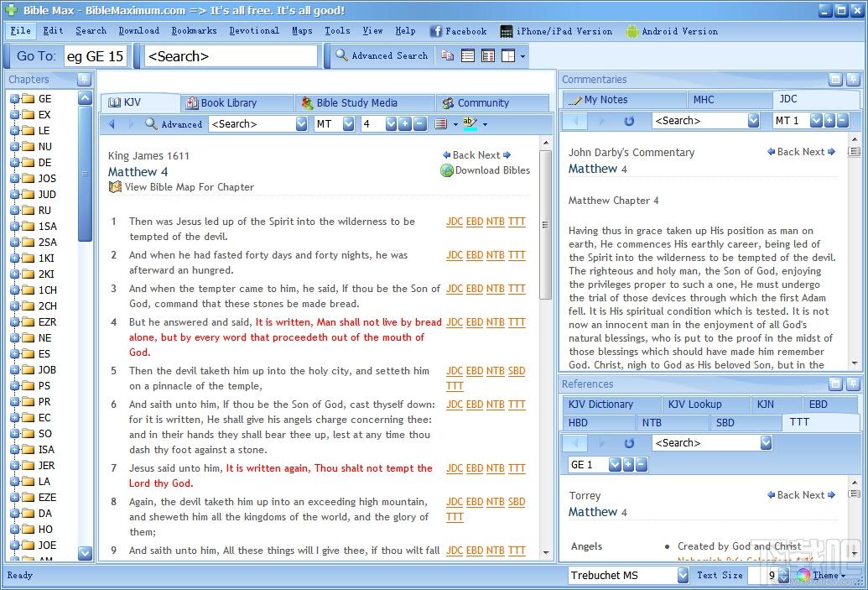This screenshot has width=868, height=590.
Task: Toggle the References panel pin
Action: coord(853,384)
